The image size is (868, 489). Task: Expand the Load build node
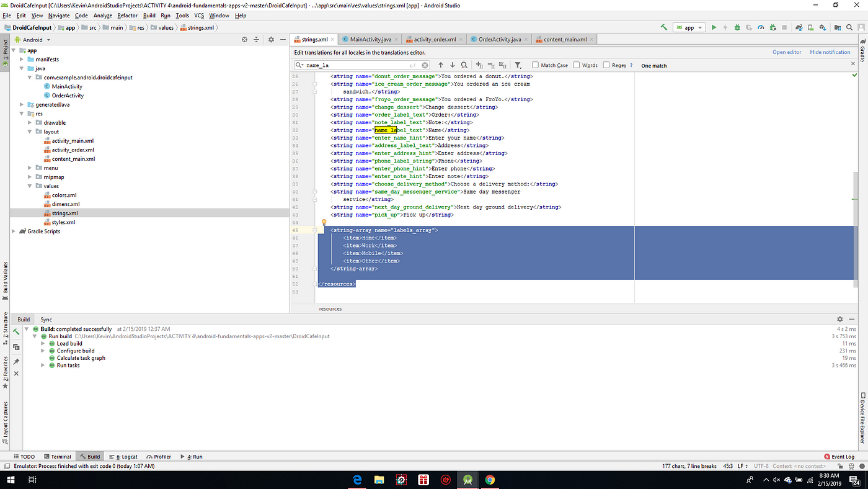point(43,343)
